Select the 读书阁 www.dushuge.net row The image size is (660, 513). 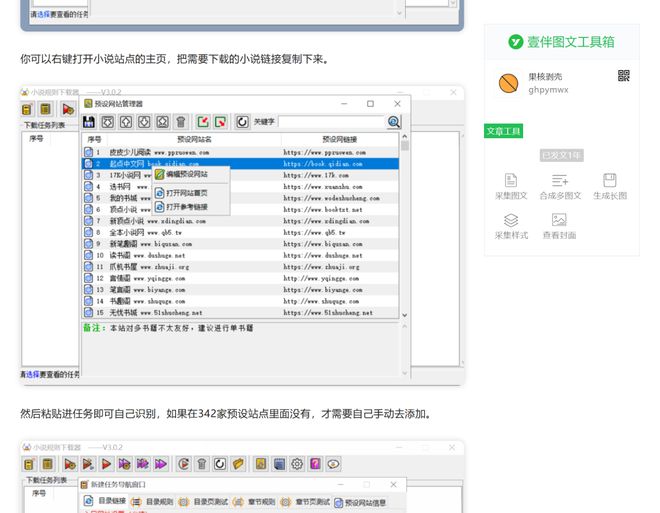[240, 255]
